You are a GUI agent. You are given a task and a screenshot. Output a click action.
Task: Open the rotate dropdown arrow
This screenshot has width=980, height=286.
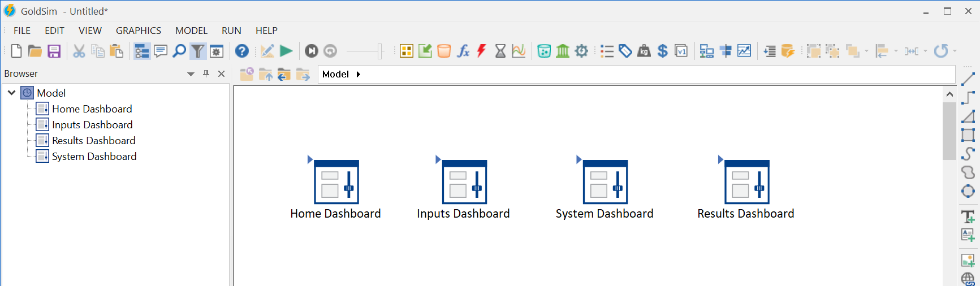[955, 51]
